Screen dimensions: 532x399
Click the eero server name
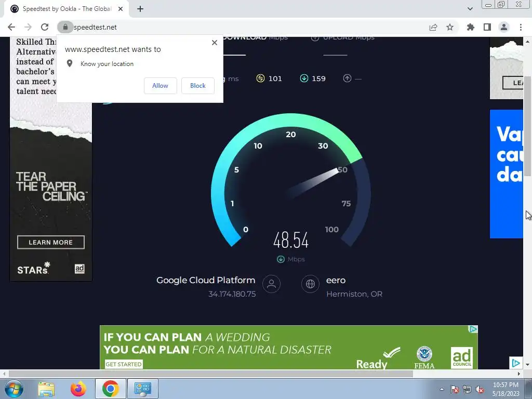tap(336, 280)
